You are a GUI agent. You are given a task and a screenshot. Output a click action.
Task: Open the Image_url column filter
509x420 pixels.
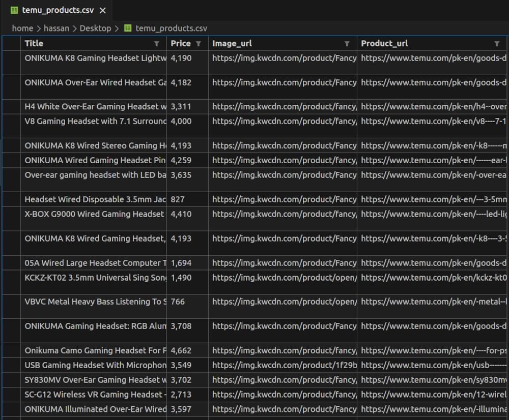click(x=348, y=43)
